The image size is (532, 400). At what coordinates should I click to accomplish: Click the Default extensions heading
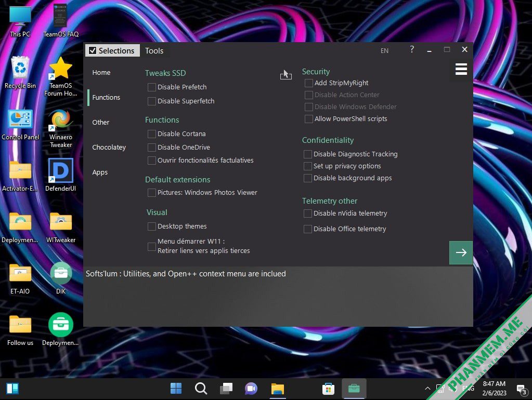point(177,179)
